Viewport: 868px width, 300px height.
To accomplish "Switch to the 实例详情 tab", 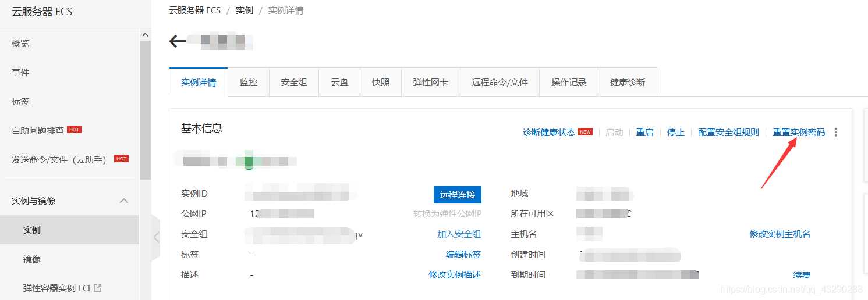I will click(199, 82).
